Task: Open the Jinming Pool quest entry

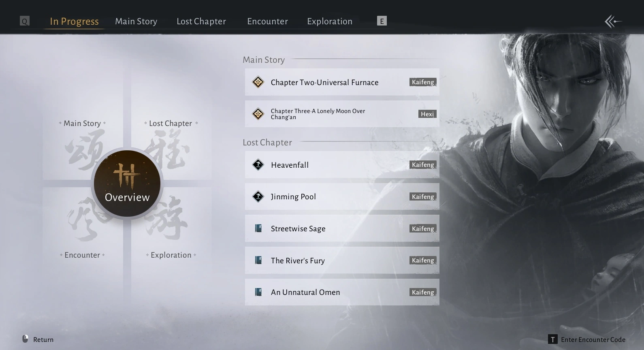Action: 342,197
